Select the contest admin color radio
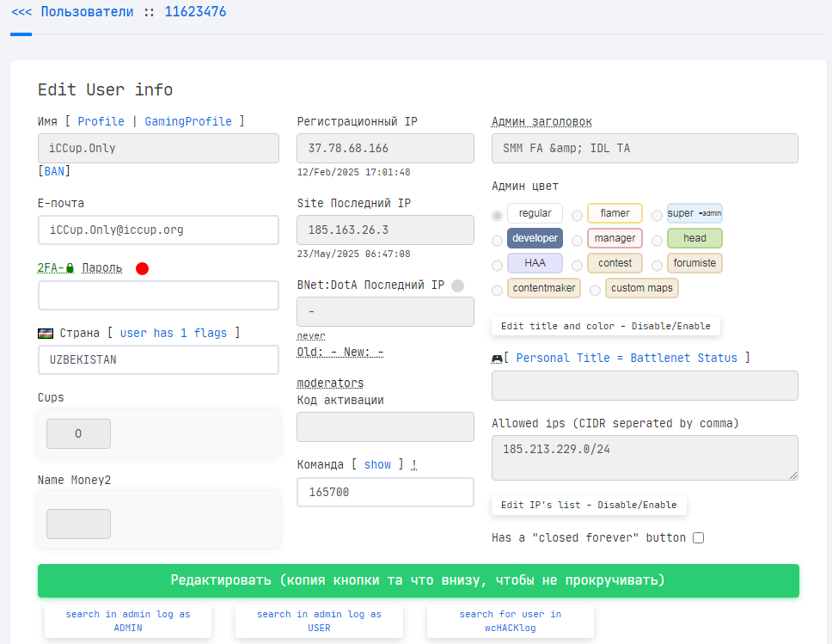 pos(577,266)
